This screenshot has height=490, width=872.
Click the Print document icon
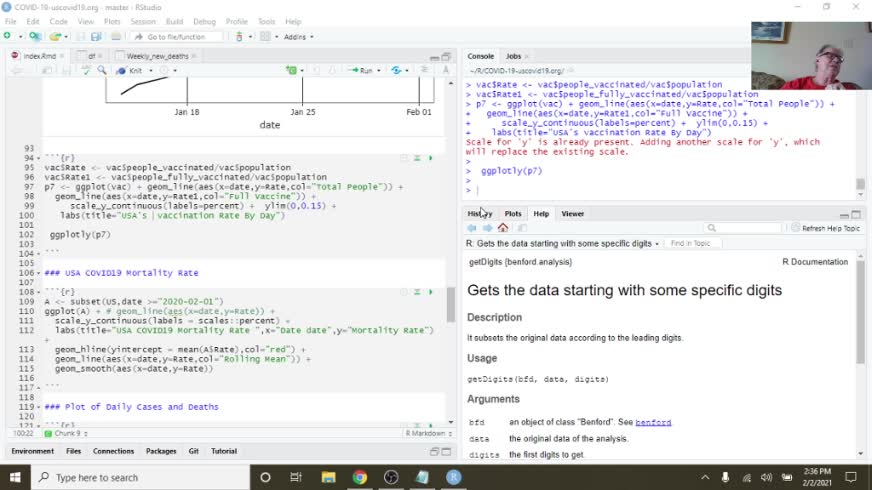[x=116, y=36]
